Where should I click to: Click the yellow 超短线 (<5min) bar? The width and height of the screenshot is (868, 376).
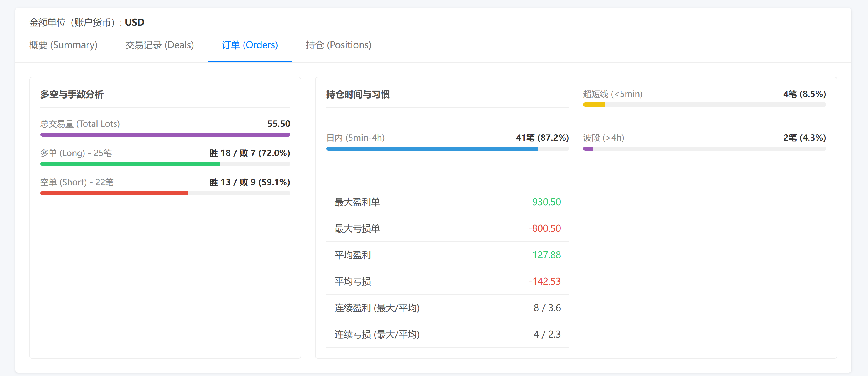point(594,105)
